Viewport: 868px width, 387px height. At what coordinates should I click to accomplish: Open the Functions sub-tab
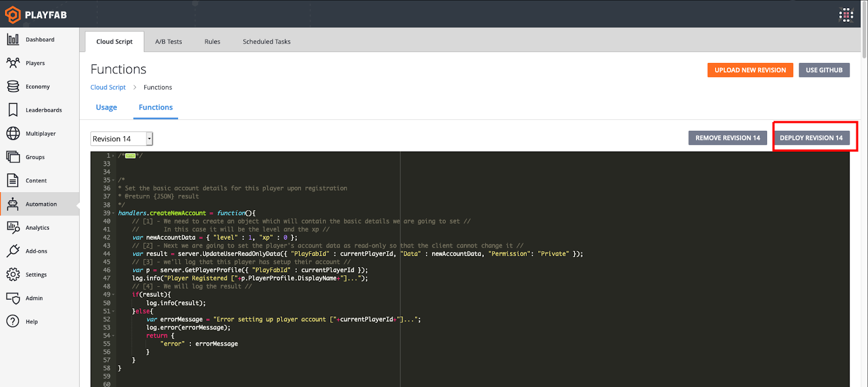[156, 107]
